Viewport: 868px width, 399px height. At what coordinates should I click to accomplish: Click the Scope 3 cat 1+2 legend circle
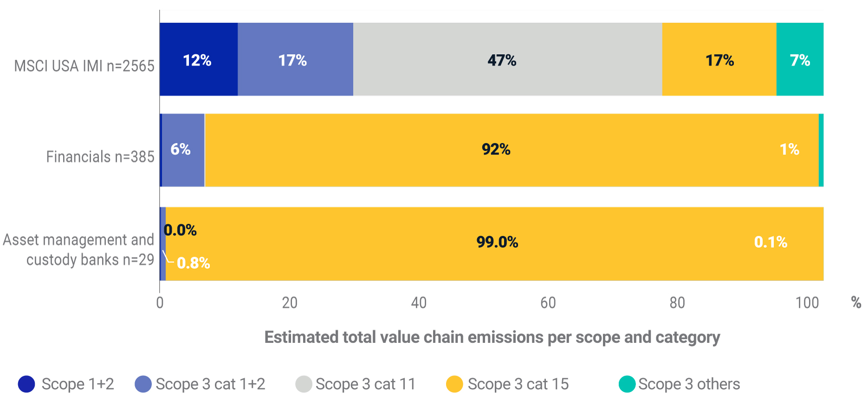coord(143,384)
